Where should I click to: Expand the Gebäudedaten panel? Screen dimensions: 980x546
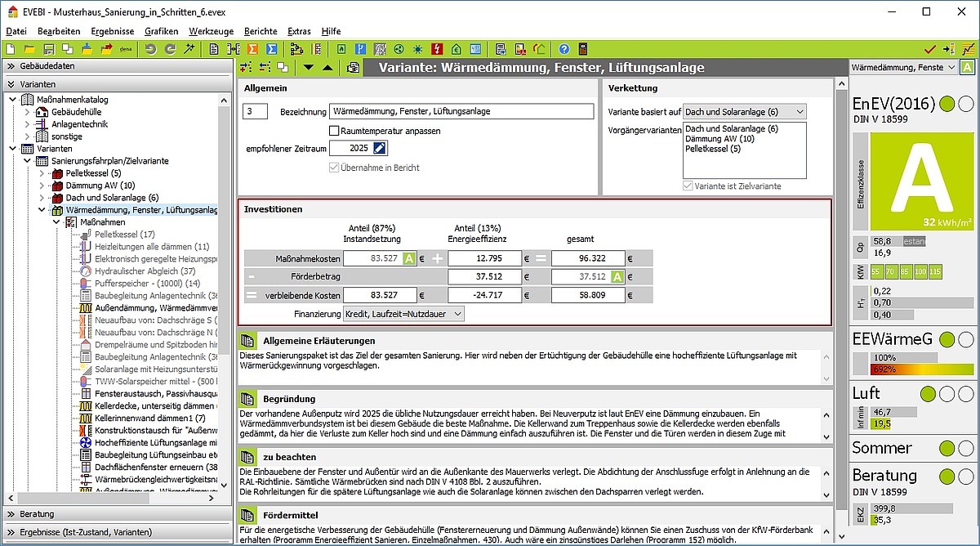[x=117, y=66]
